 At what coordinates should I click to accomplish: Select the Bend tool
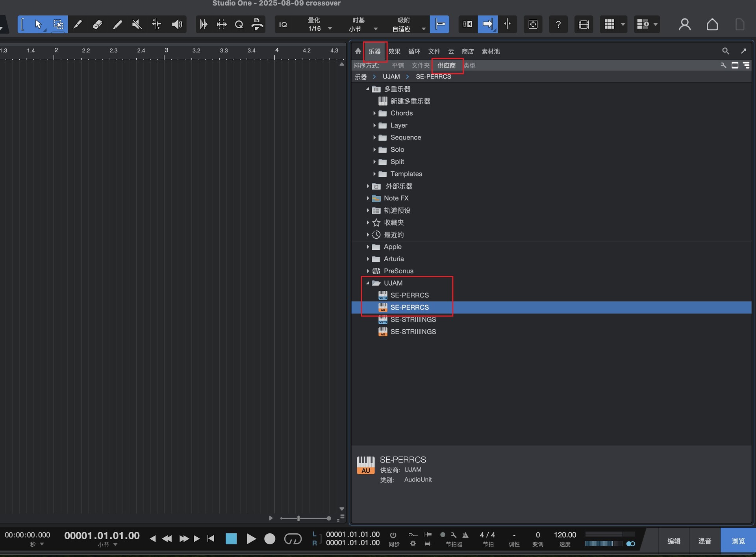point(156,24)
